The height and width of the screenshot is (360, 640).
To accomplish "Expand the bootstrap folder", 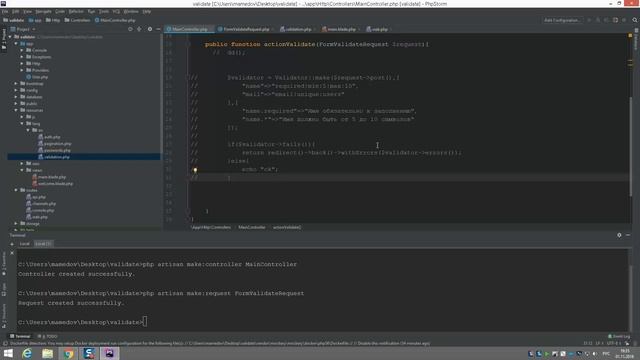I will point(16,83).
